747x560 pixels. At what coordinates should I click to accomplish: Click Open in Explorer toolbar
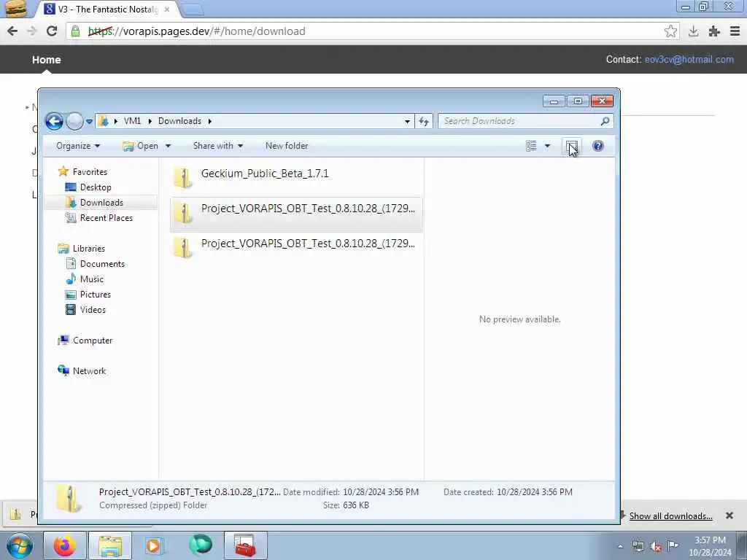pyautogui.click(x=141, y=146)
